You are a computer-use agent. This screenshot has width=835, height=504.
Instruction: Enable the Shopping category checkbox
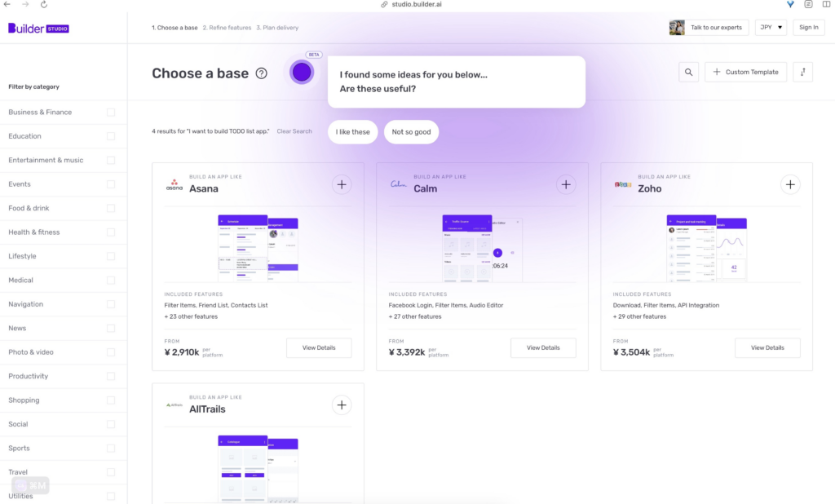click(x=111, y=400)
